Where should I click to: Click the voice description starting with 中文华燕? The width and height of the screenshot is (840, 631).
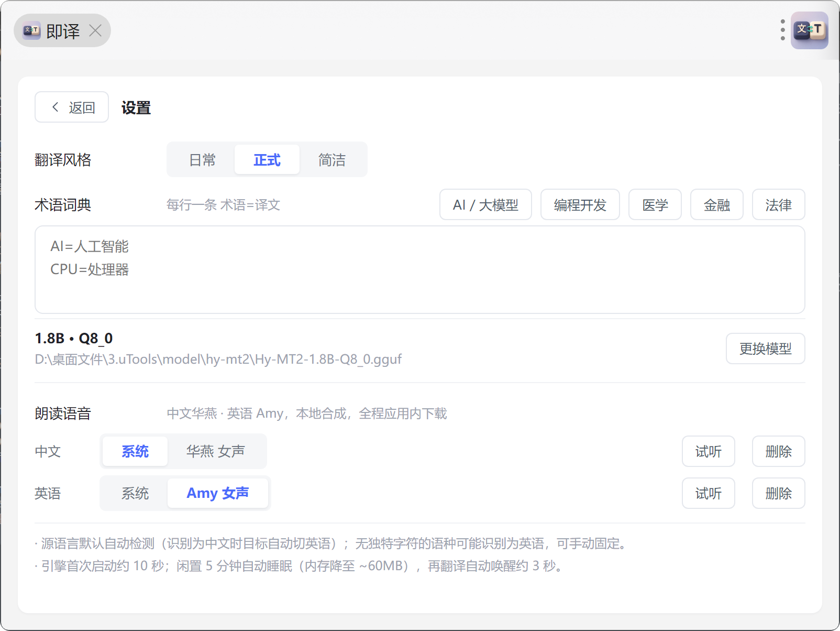(307, 414)
